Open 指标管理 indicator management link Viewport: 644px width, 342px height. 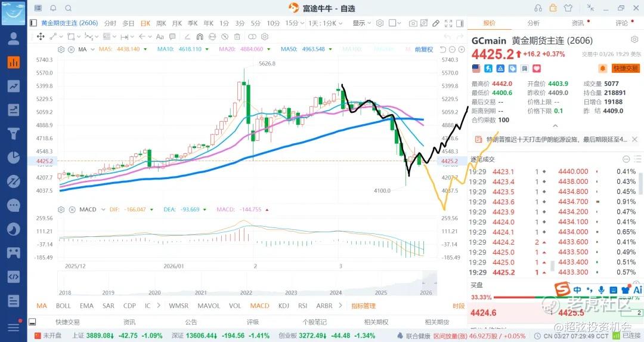click(363, 306)
